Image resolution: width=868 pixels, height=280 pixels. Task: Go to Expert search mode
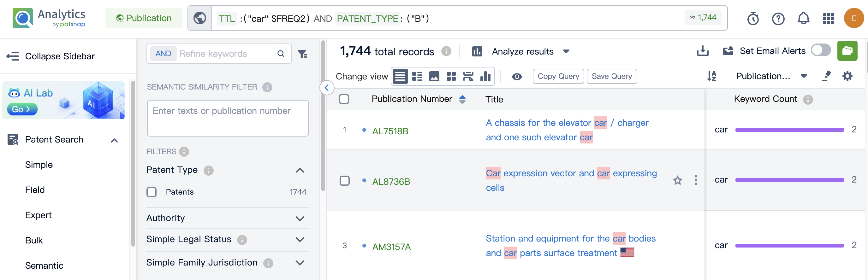39,215
